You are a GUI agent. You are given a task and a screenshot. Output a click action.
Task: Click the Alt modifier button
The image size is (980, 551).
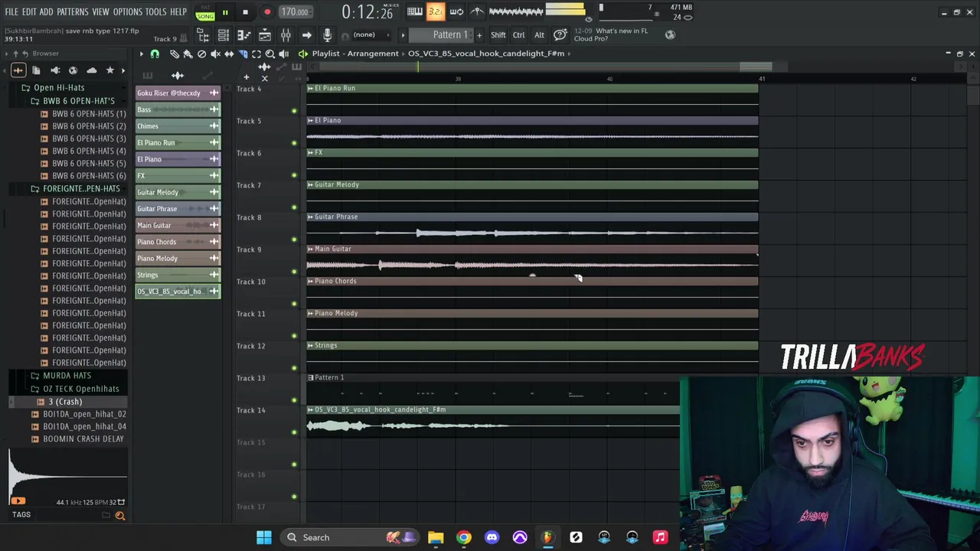pos(539,34)
